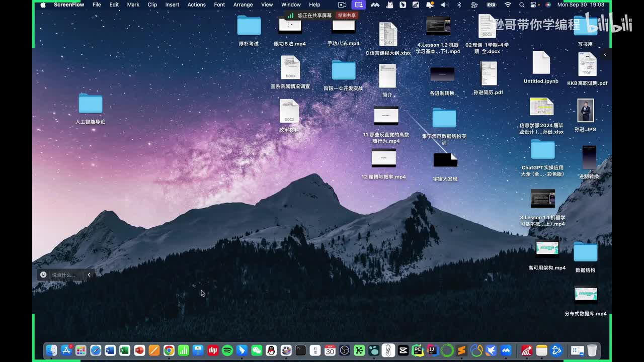The image size is (644, 362).
Task: Open the Actions menu
Action: 196,5
